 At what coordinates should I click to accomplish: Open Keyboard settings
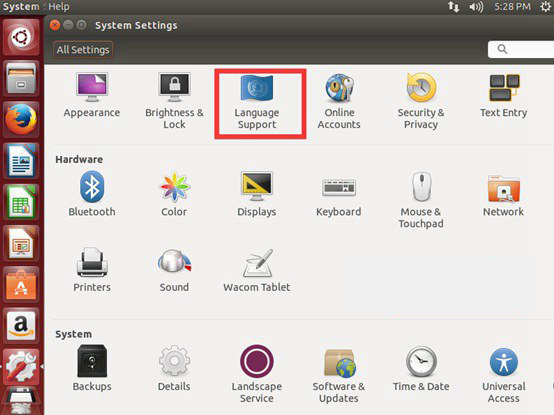339,197
